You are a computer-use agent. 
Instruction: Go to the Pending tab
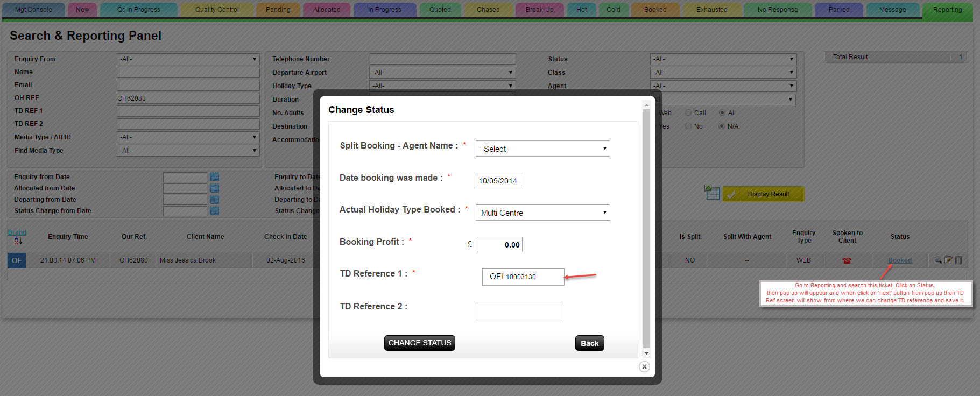click(x=278, y=10)
